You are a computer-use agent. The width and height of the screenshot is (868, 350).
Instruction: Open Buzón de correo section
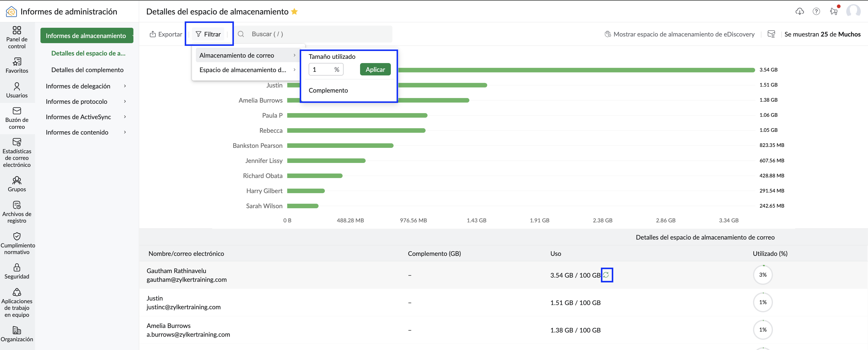[17, 118]
